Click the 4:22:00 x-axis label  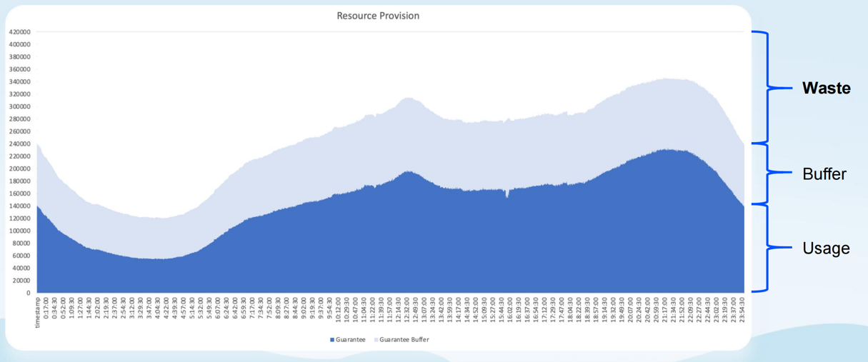pos(166,307)
